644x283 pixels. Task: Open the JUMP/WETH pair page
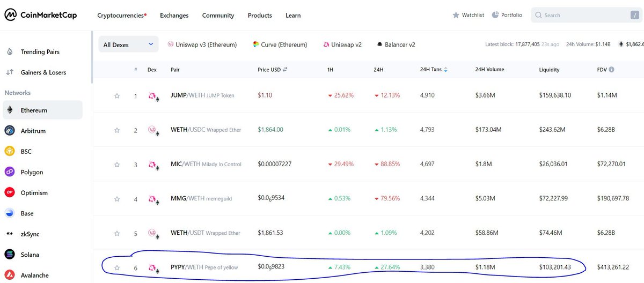pyautogui.click(x=202, y=95)
